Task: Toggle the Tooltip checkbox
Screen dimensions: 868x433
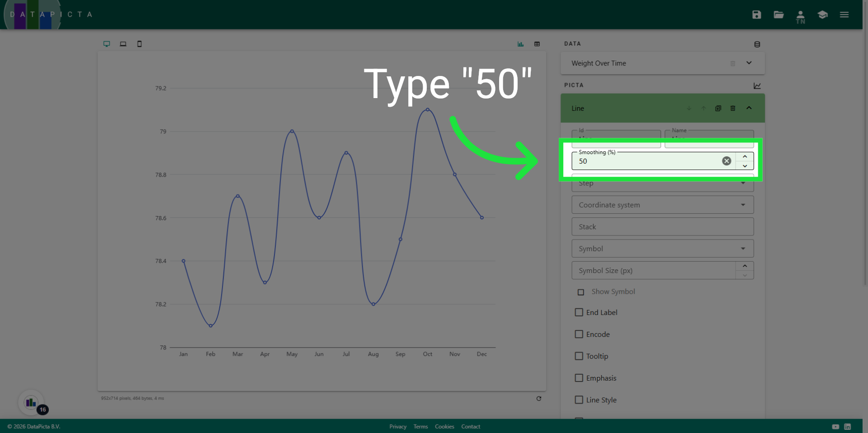Action: coord(579,356)
